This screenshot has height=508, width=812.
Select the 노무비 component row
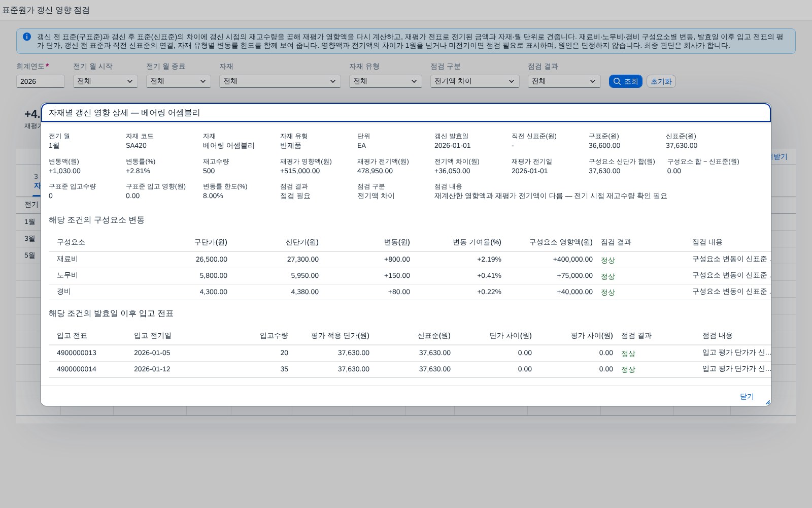click(410, 276)
